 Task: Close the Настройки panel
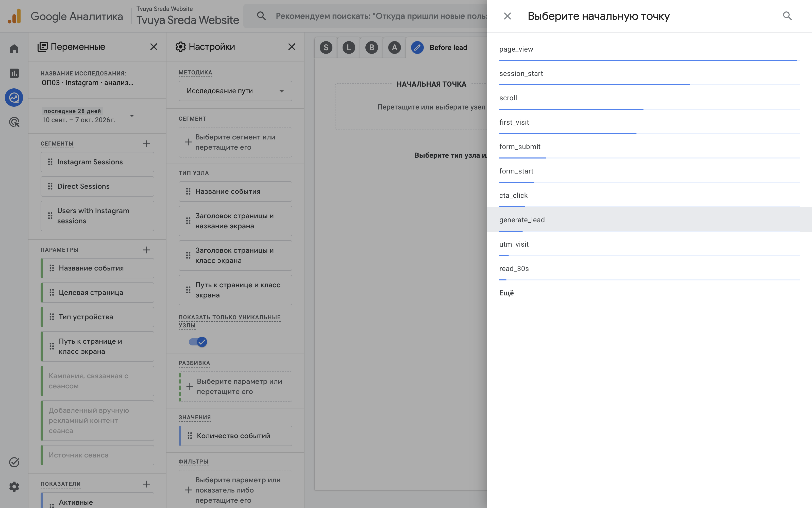292,47
